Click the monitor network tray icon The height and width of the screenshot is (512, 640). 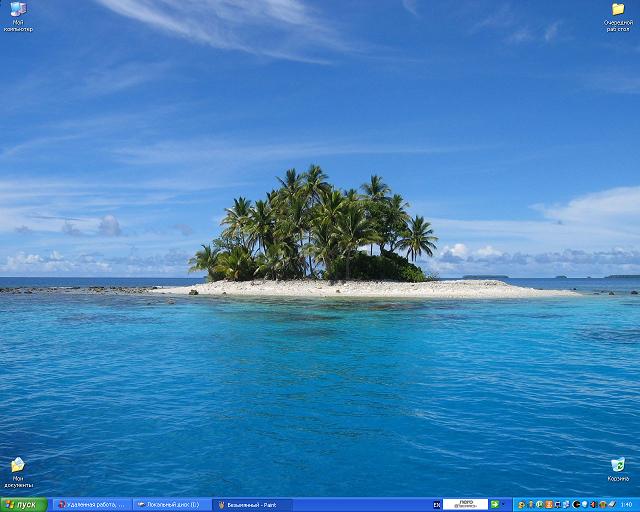pyautogui.click(x=558, y=505)
